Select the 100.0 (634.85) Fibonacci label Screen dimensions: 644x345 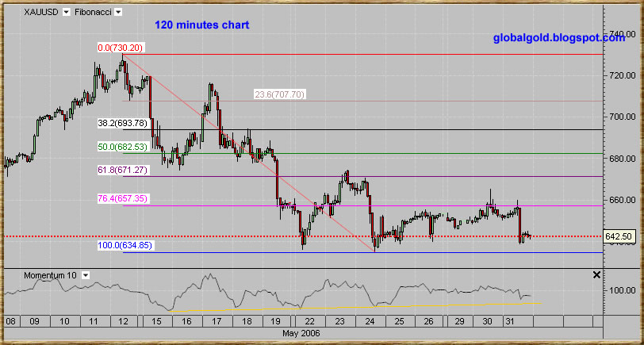point(125,246)
